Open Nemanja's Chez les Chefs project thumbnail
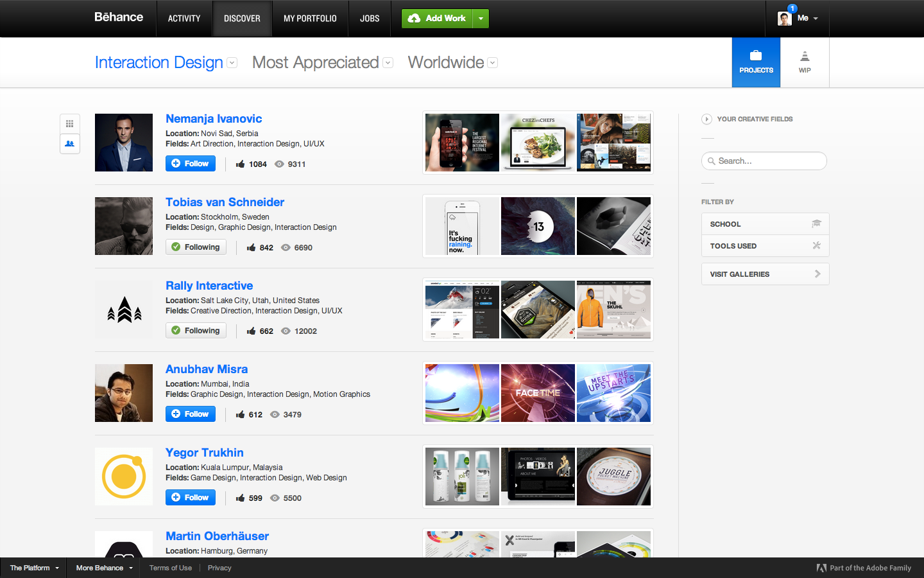The width and height of the screenshot is (924, 578). (538, 143)
